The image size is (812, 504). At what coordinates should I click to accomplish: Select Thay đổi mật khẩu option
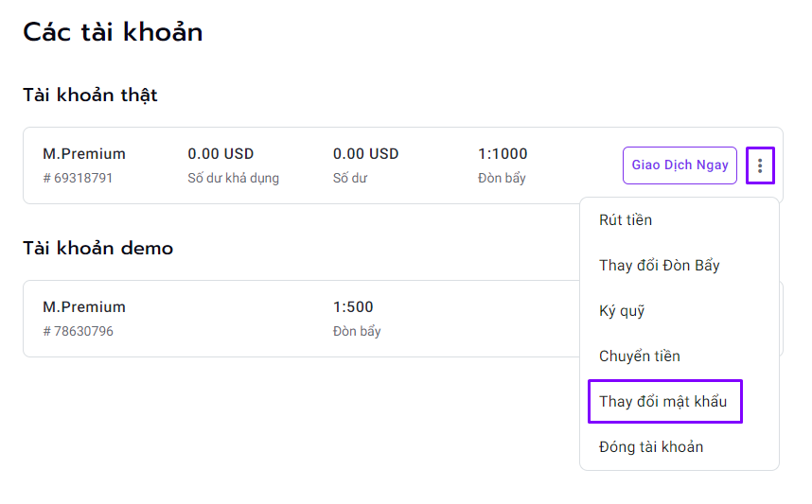pyautogui.click(x=665, y=402)
